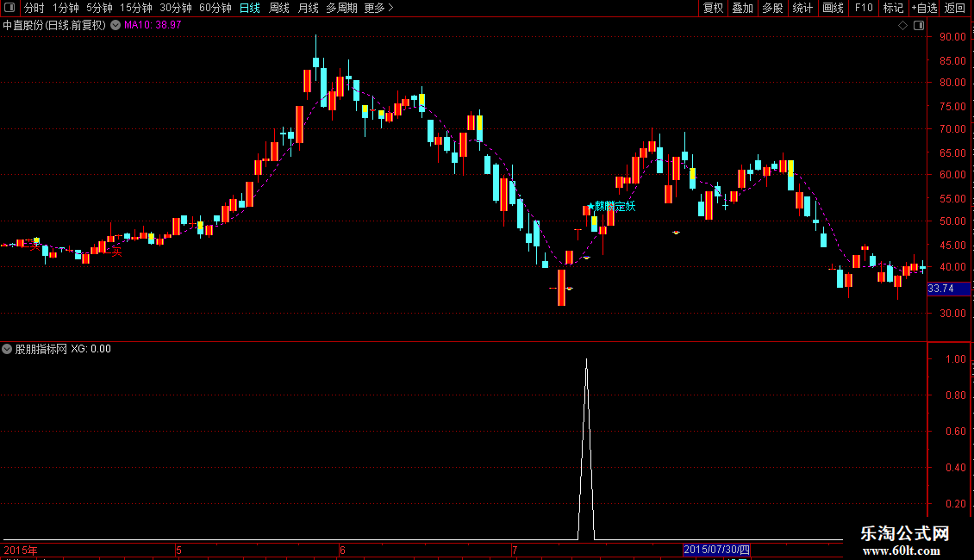974x560 pixels.
Task: Add stock with +自选 button
Action: coord(924,8)
